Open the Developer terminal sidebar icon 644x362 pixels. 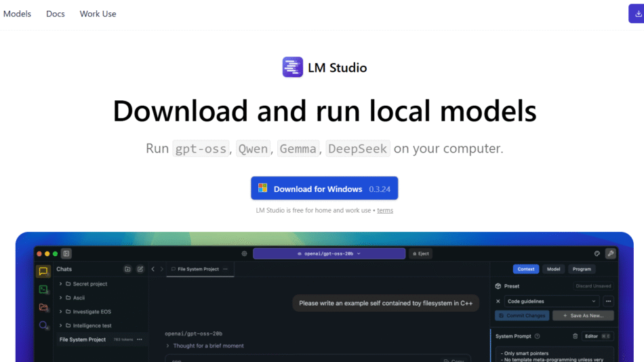(x=43, y=289)
